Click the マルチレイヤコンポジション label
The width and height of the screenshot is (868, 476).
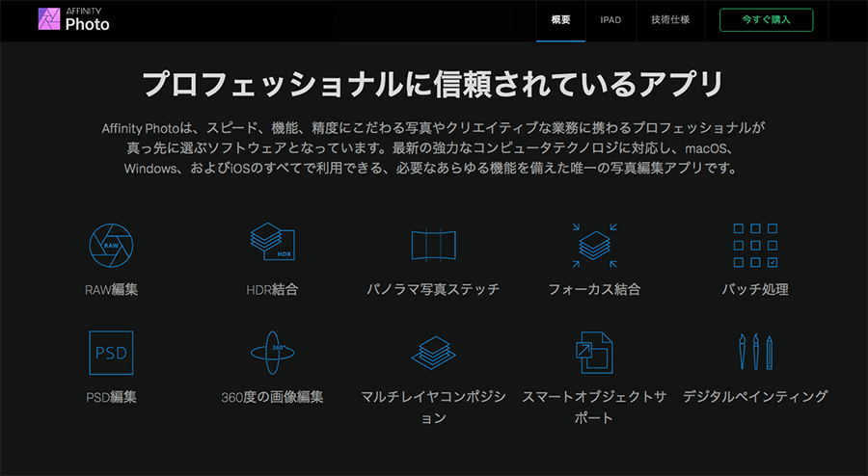[433, 408]
